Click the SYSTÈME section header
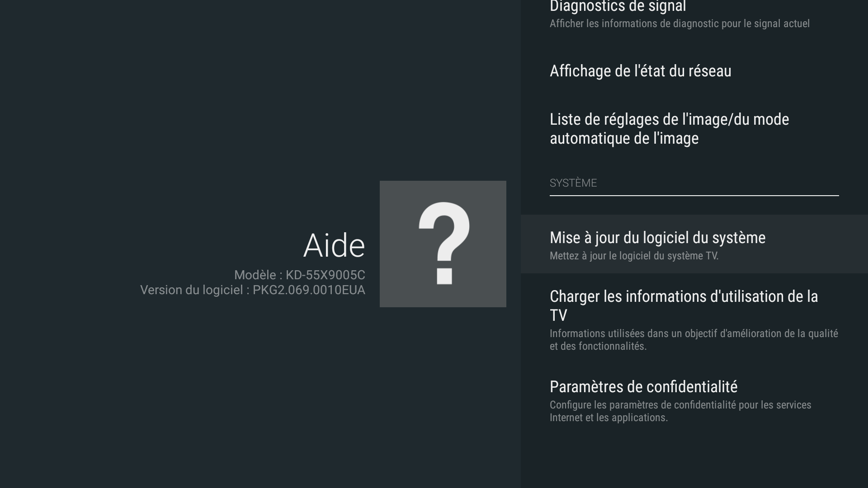Image resolution: width=868 pixels, height=488 pixels. [573, 183]
